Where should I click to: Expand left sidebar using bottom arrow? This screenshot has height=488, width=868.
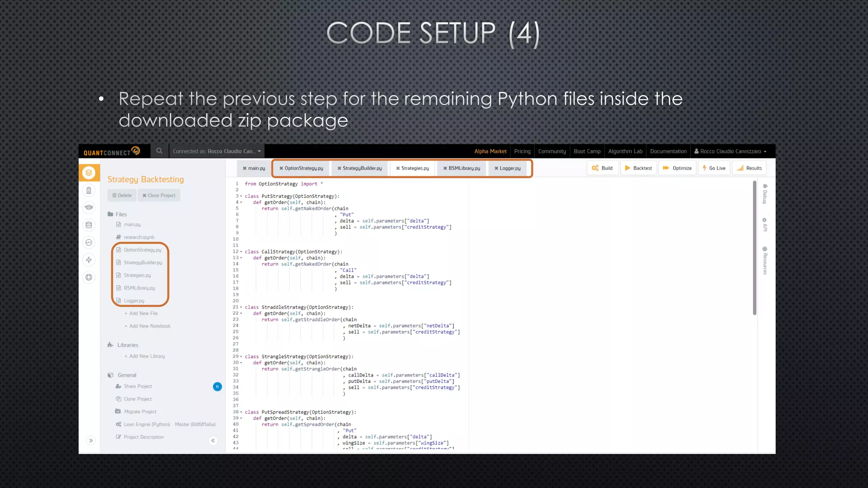[91, 441]
